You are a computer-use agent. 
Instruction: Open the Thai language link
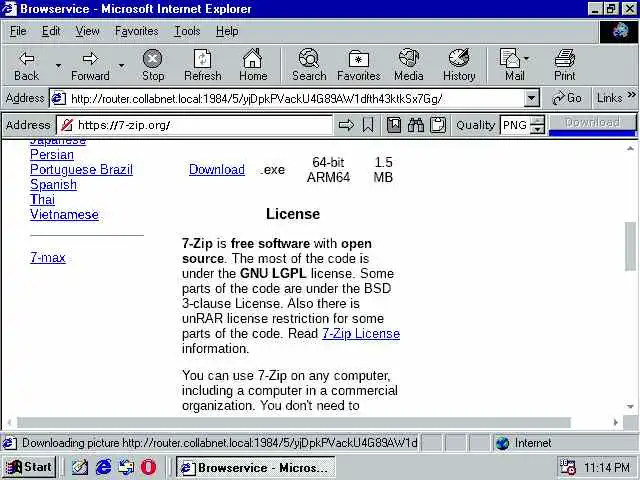point(42,200)
